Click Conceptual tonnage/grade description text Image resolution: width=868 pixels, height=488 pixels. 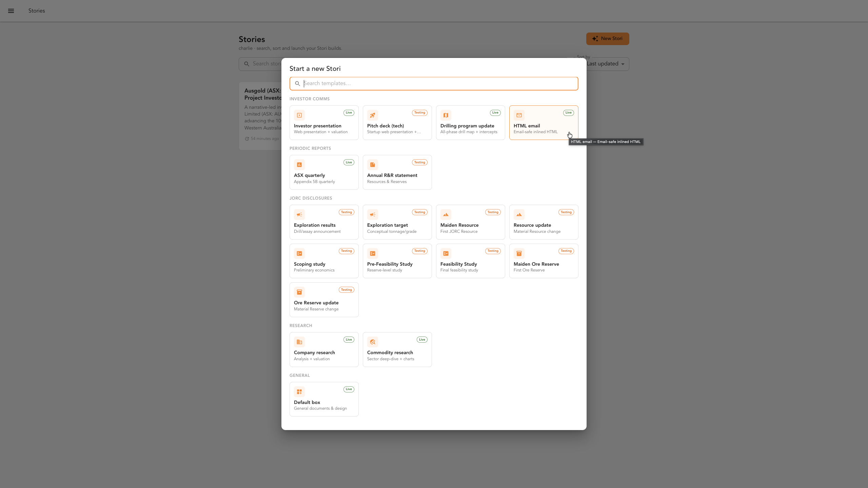[x=392, y=231]
